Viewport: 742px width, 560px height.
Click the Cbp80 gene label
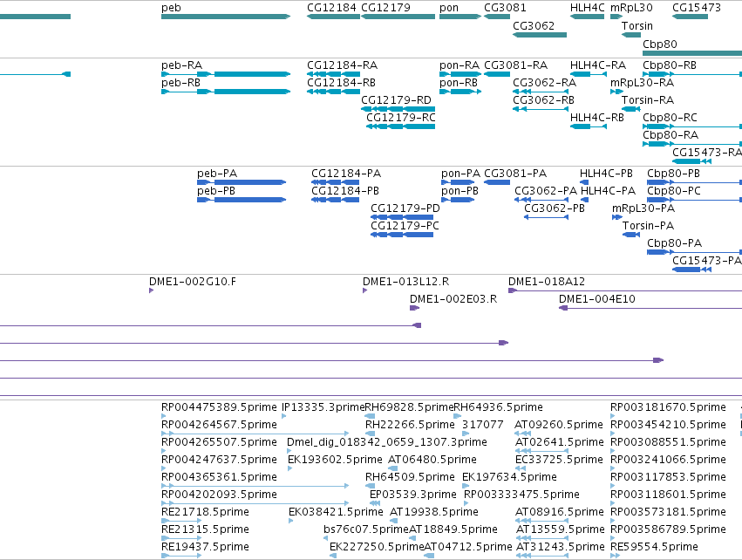[x=660, y=44]
